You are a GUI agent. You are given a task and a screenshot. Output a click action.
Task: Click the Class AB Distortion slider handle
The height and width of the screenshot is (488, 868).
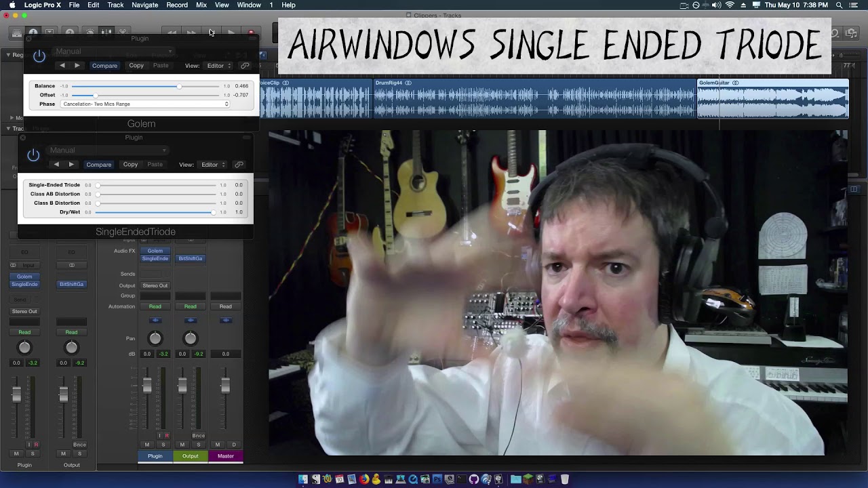click(98, 194)
